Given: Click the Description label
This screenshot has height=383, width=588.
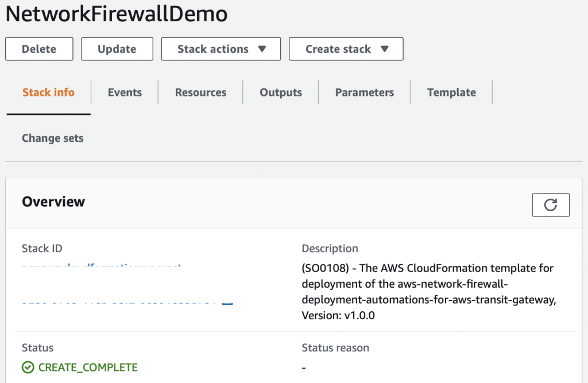Looking at the screenshot, I should point(330,248).
